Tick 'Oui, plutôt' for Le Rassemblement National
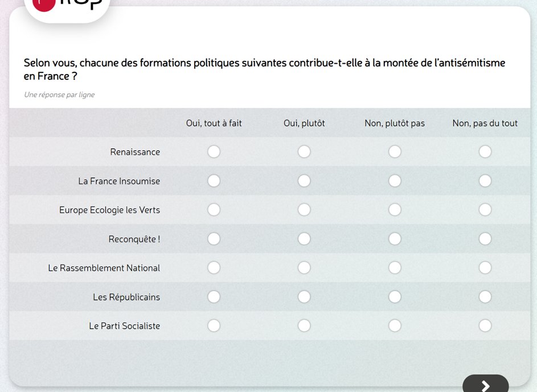The width and height of the screenshot is (537, 392). tap(304, 268)
